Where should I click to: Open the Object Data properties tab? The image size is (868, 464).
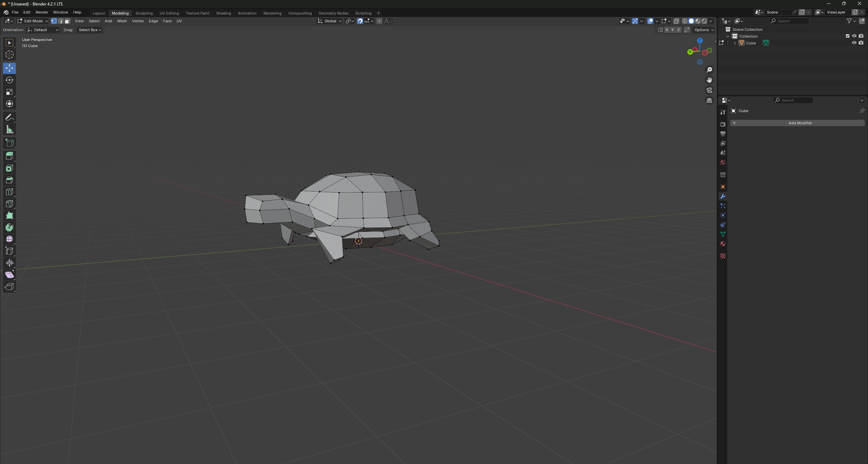coord(723,234)
